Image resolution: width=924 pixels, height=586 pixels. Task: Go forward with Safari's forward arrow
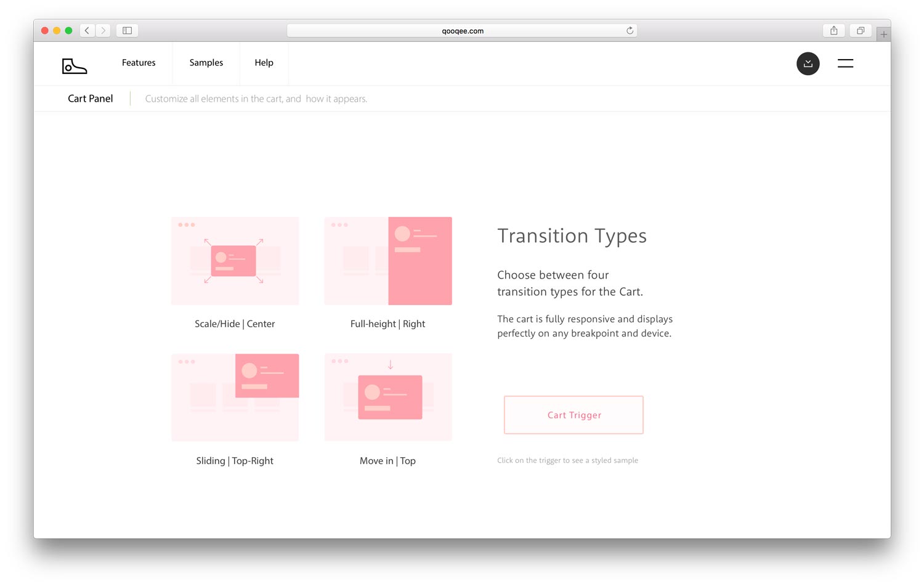tap(103, 30)
